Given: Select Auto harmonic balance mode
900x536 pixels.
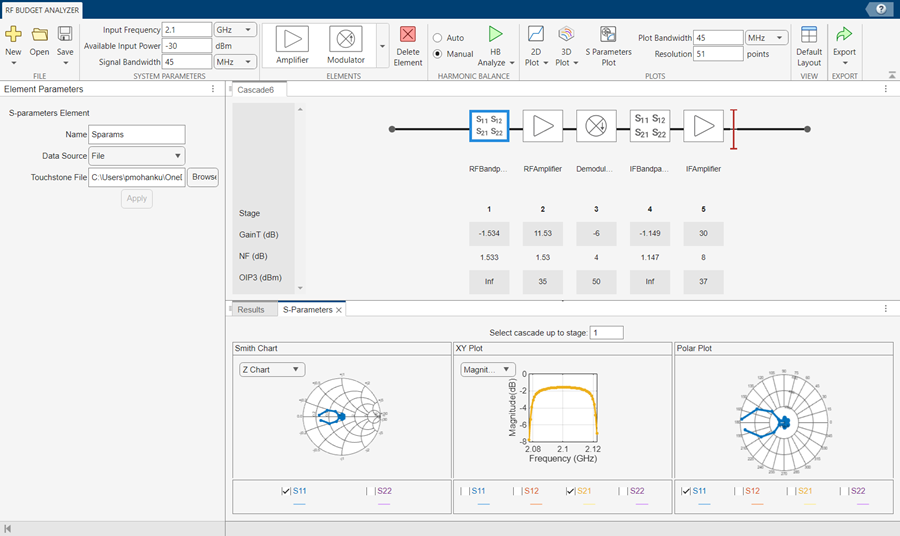Looking at the screenshot, I should (438, 38).
